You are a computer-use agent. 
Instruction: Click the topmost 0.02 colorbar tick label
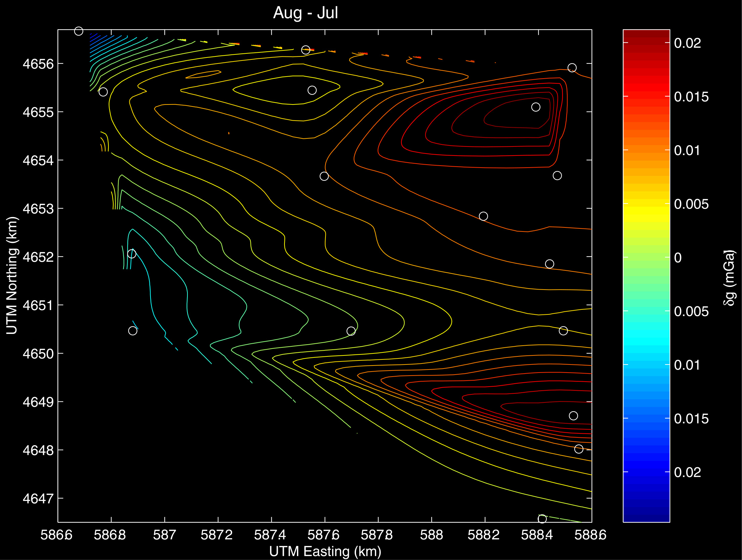coord(687,43)
